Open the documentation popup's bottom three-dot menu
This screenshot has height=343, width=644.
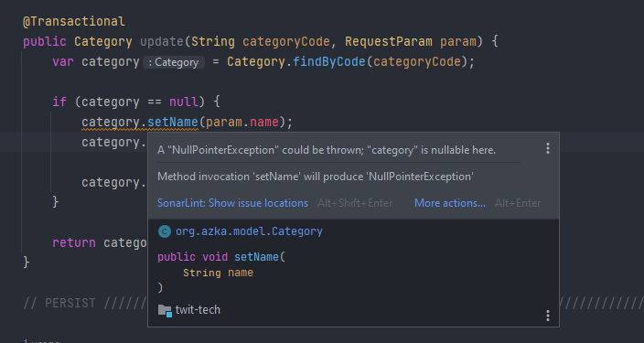547,316
